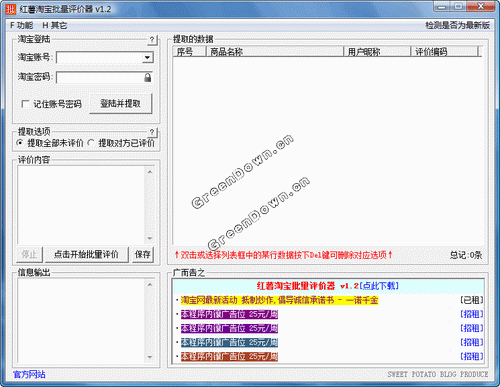Click the help icon in 提取选项 group
This screenshot has height=387, width=500.
(152, 132)
